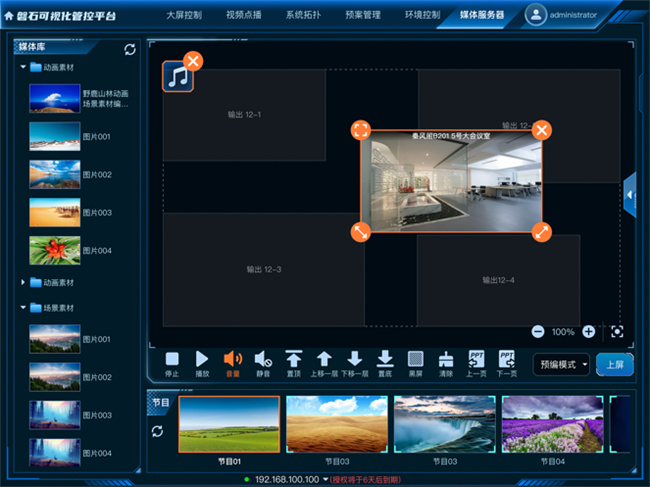650x487 pixels.
Task: Refresh the 媒体库 media library
Action: [x=130, y=50]
